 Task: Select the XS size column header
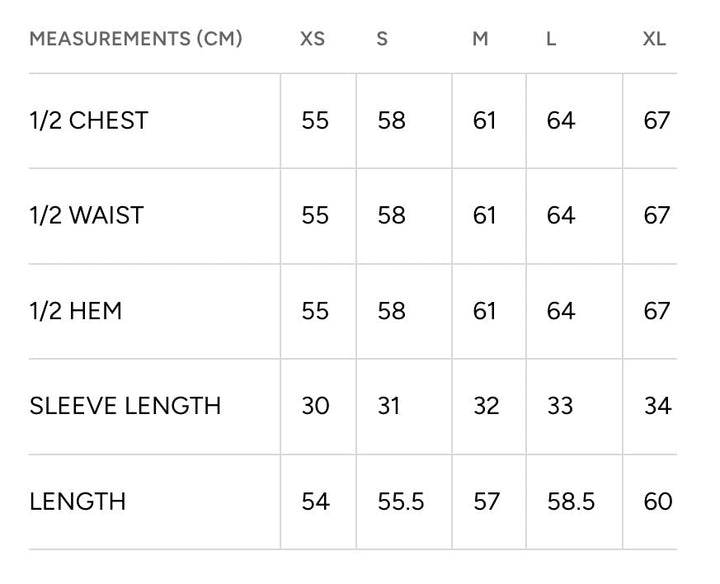click(x=312, y=39)
